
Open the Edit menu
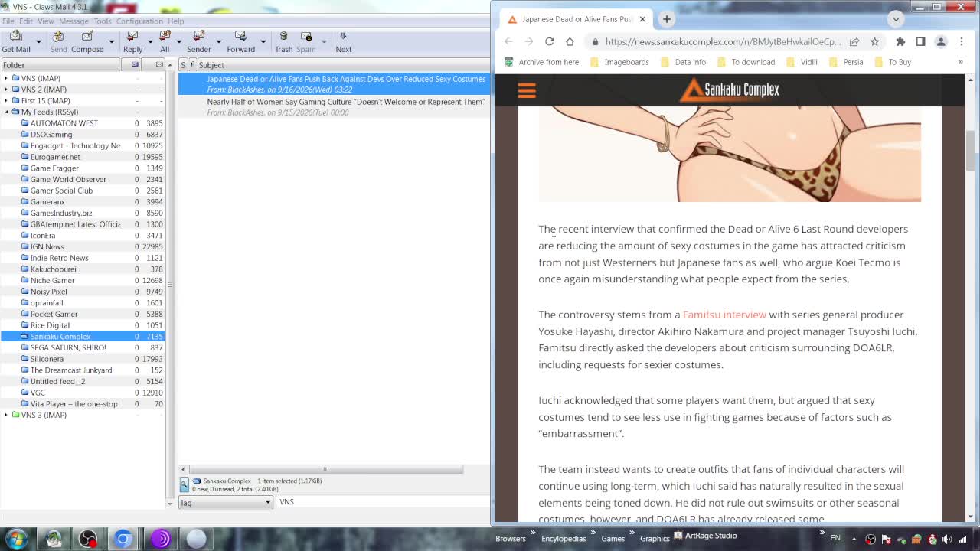(26, 21)
